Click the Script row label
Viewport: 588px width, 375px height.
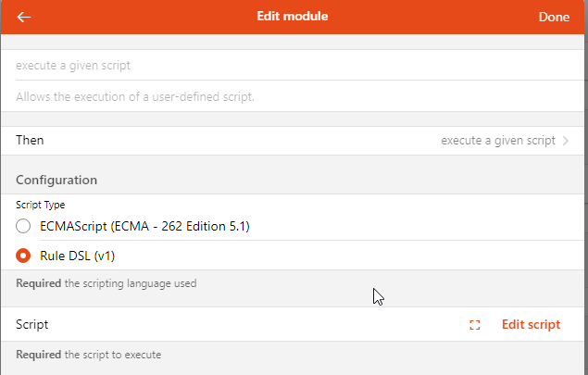(32, 325)
